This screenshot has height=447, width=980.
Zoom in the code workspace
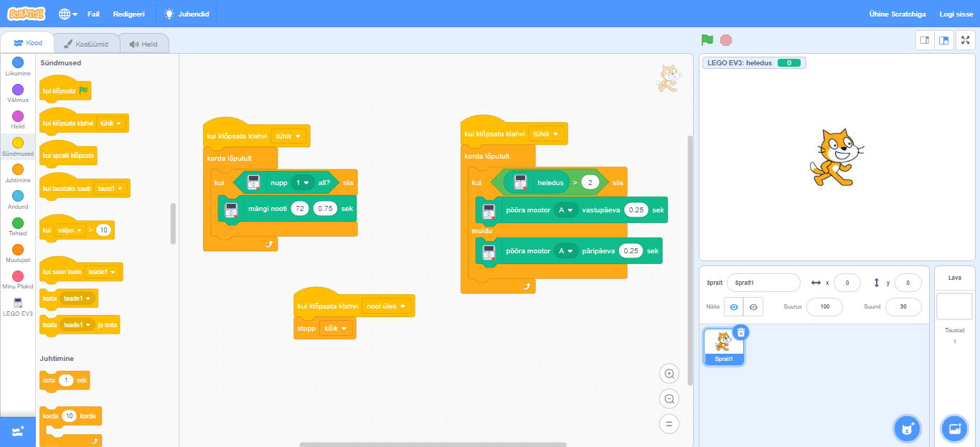pos(669,374)
